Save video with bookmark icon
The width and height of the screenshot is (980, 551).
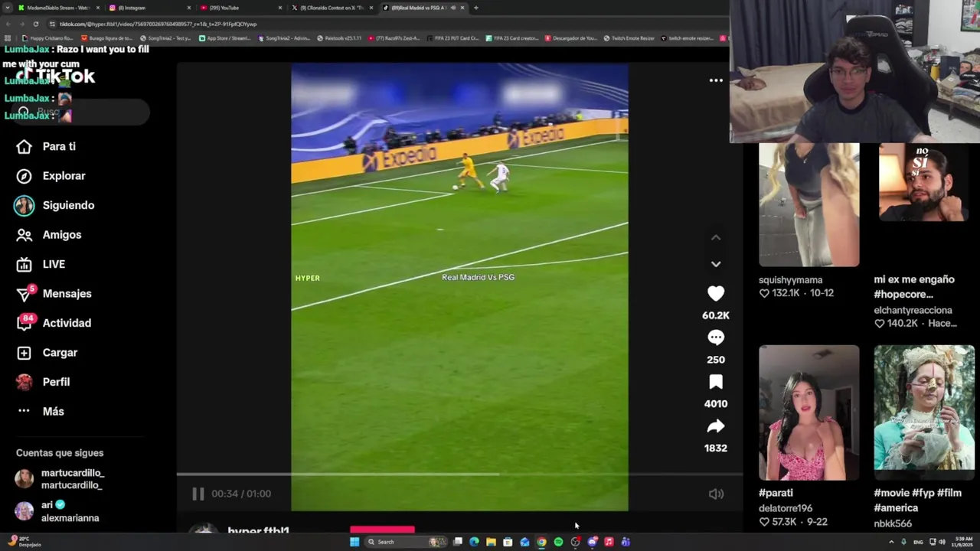[x=716, y=382]
